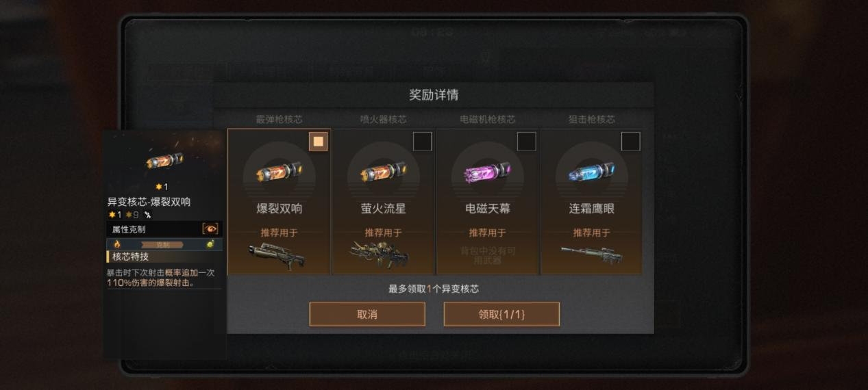Select the 狙击枪核芯 column header
868x390 pixels.
coord(591,119)
